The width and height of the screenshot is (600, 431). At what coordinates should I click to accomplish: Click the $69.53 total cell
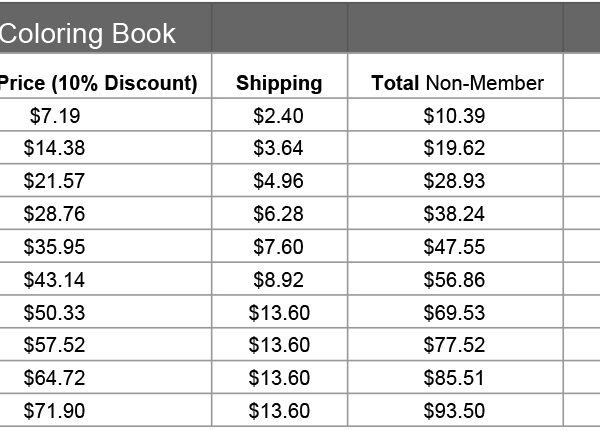coord(455,313)
